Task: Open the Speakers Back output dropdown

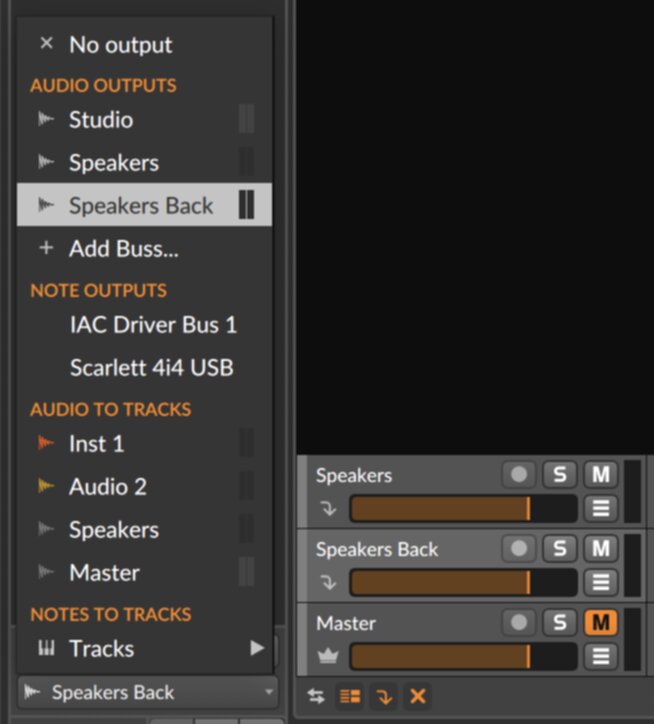Action: coord(148,692)
